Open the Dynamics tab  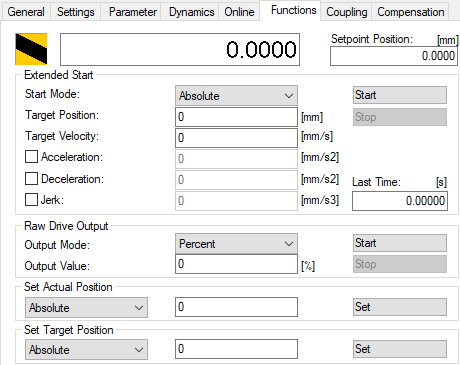[x=191, y=12]
